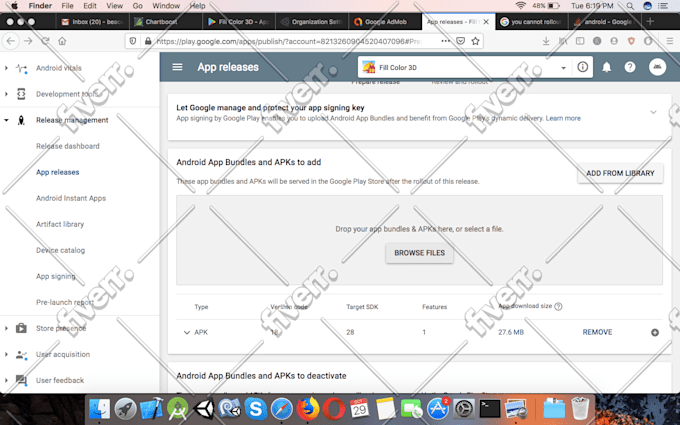The image size is (680, 425).
Task: Click the BROWSE FILES button
Action: coord(419,253)
